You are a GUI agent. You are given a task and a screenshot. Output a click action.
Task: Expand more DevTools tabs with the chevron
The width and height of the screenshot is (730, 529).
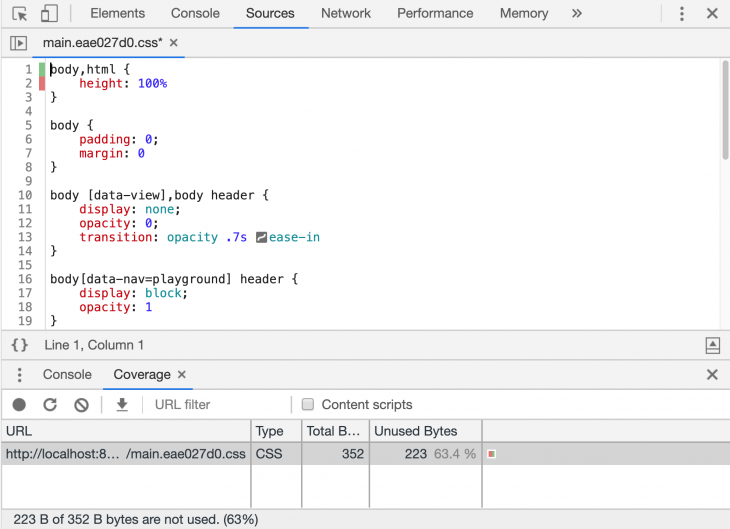tap(576, 14)
